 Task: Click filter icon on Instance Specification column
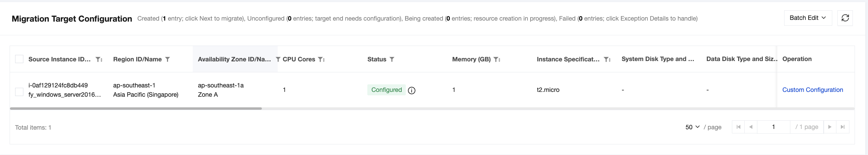point(607,59)
